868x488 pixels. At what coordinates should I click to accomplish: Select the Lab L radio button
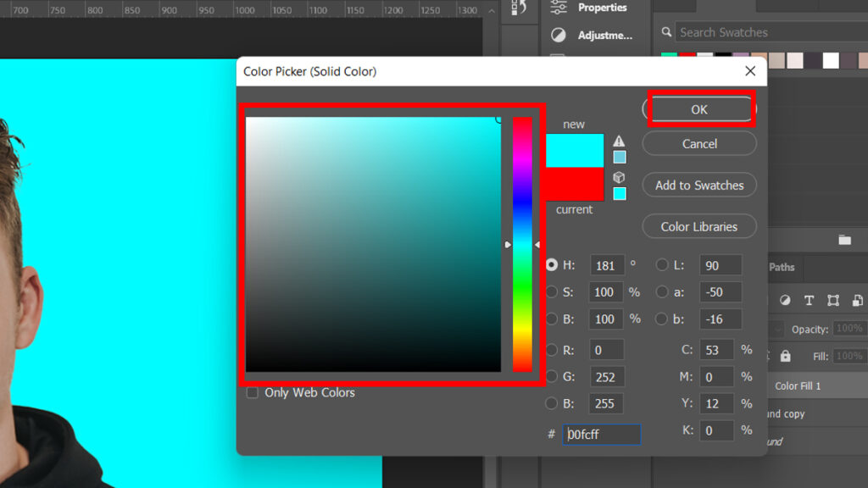[662, 265]
